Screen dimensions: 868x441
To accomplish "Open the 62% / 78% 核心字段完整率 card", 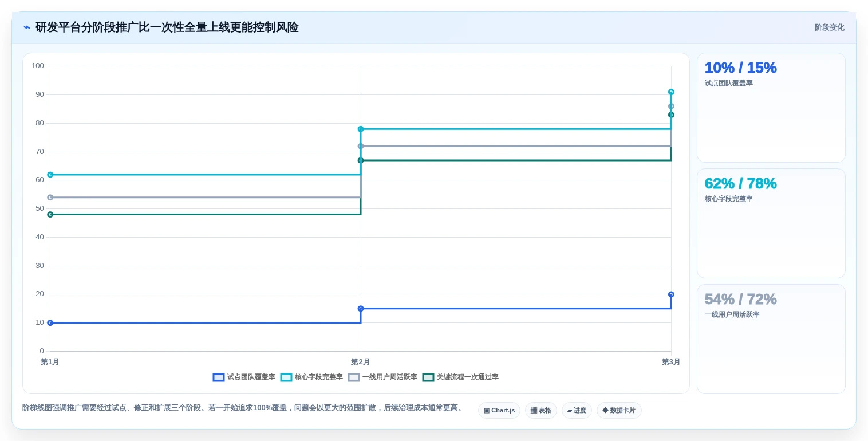I will (771, 223).
